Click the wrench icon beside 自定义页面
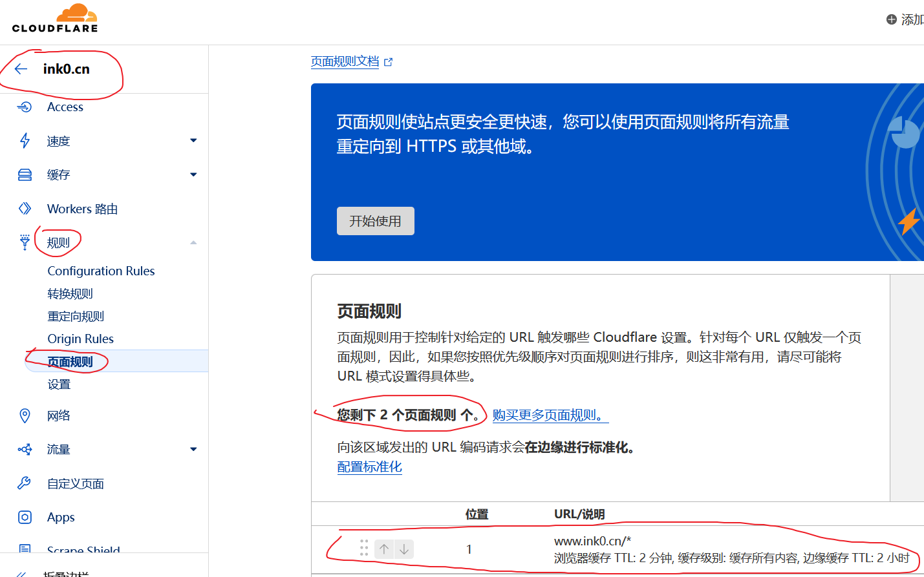This screenshot has width=924, height=577. click(25, 483)
